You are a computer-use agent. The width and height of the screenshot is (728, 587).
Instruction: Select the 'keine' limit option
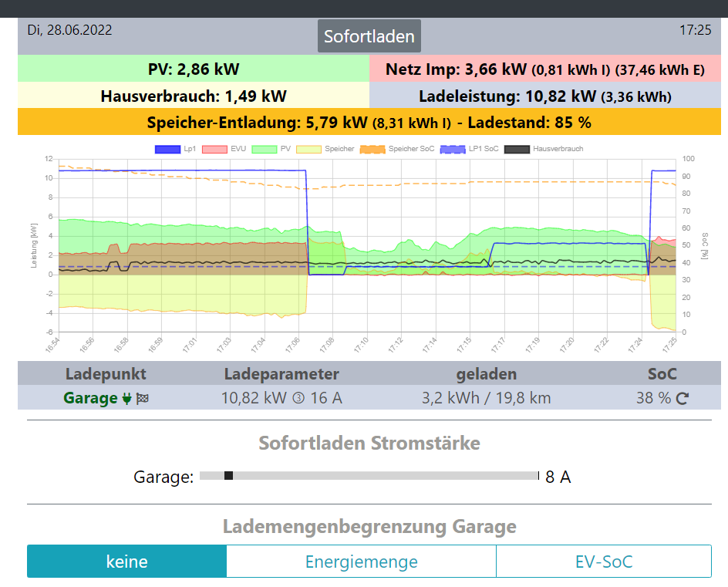pos(126,562)
